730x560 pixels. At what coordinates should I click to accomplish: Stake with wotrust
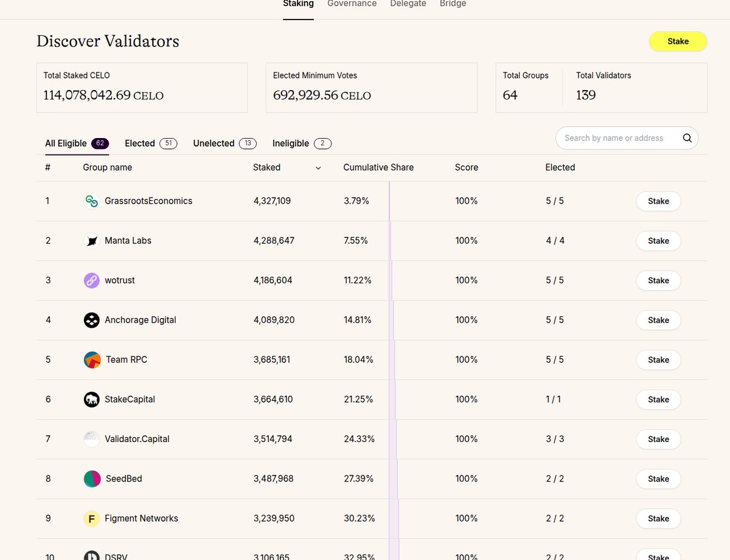pyautogui.click(x=658, y=280)
